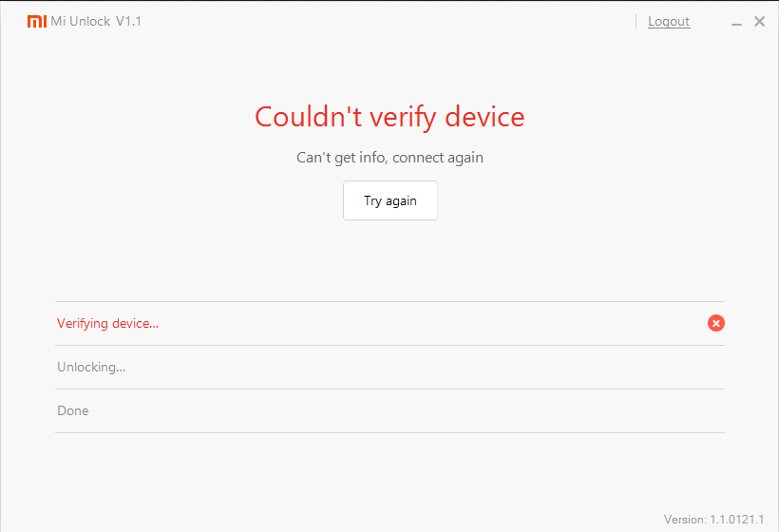Click the red error X icon

click(x=716, y=323)
